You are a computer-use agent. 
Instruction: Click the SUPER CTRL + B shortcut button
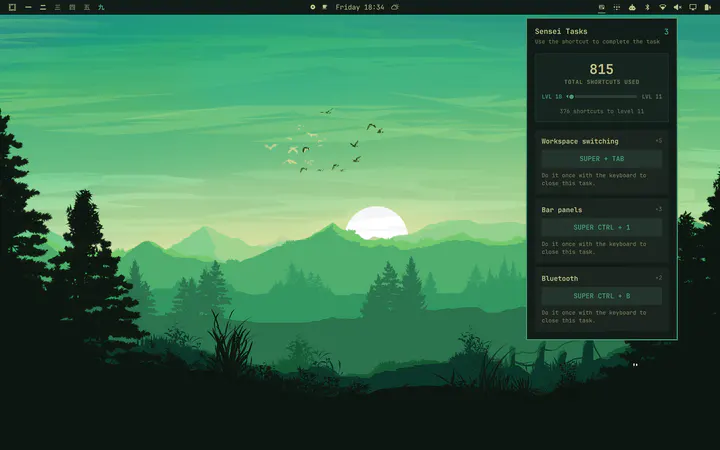click(602, 296)
